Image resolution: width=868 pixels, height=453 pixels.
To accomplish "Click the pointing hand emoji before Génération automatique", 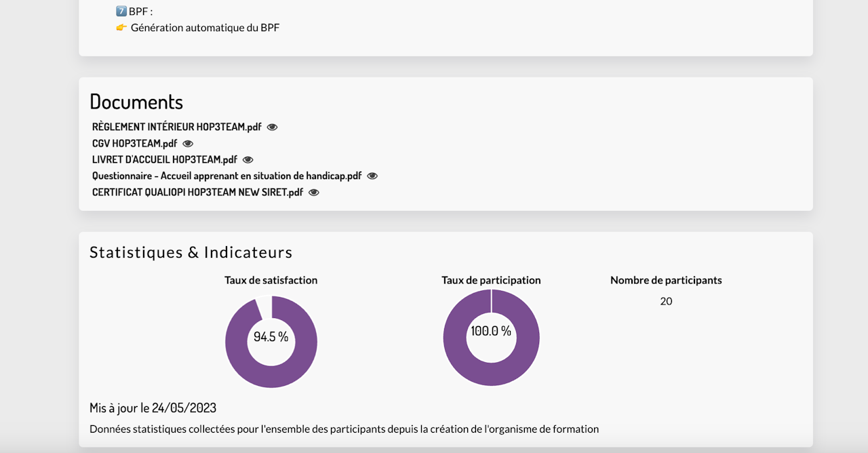I will click(121, 28).
